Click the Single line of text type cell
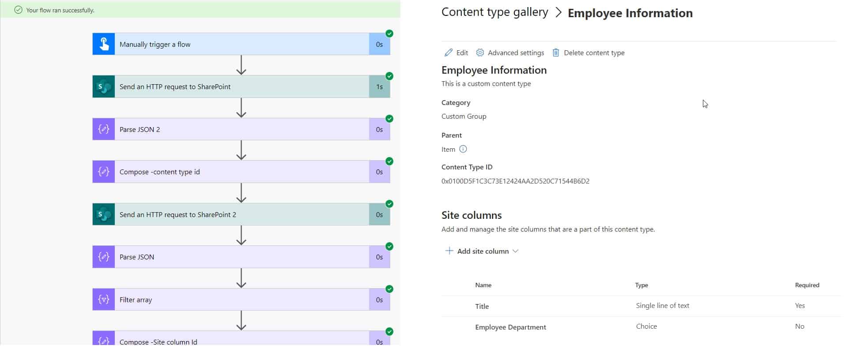 [662, 305]
